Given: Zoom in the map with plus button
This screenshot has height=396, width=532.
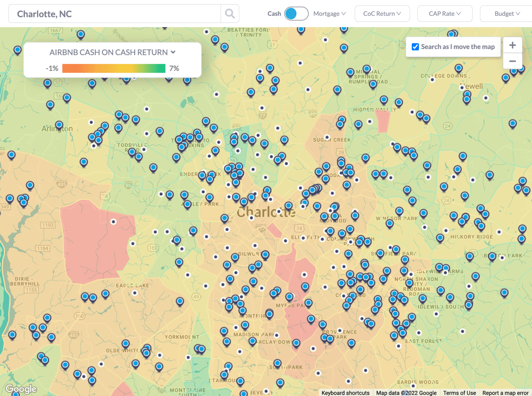Looking at the screenshot, I should [x=512, y=45].
